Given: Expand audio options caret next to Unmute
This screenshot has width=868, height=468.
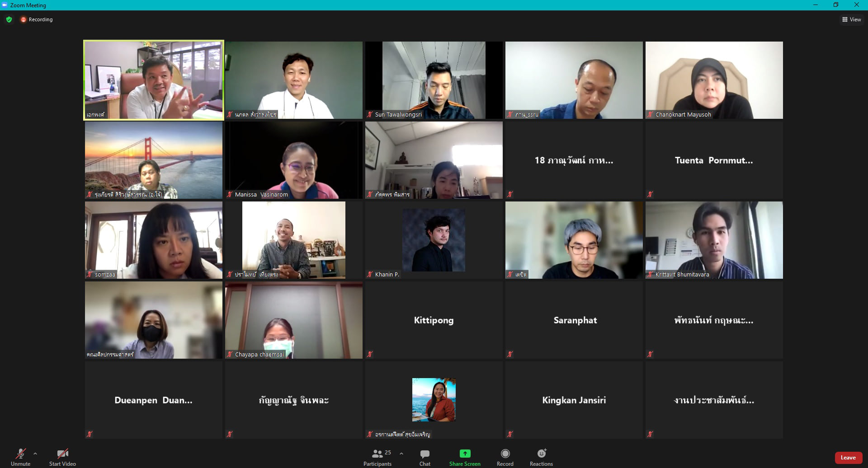Looking at the screenshot, I should 35,454.
